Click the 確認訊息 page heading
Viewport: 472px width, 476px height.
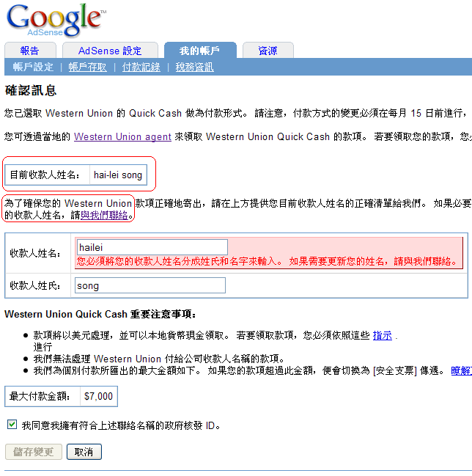[x=31, y=91]
